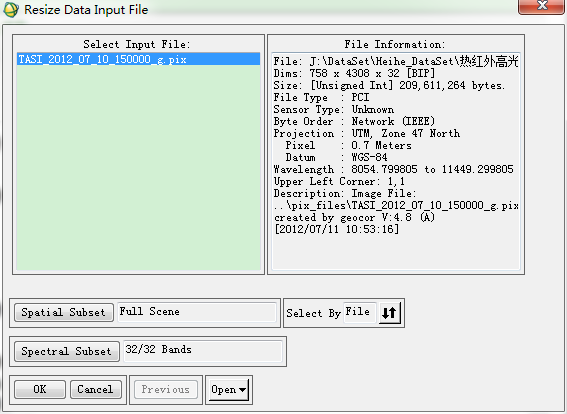Click the File Type : PCI line
567x414 pixels.
click(x=321, y=97)
